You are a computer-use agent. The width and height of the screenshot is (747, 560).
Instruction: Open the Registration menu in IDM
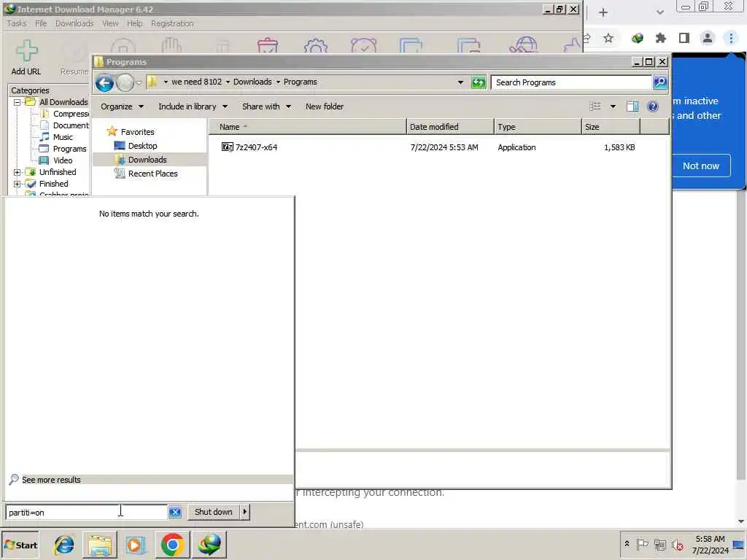click(172, 23)
